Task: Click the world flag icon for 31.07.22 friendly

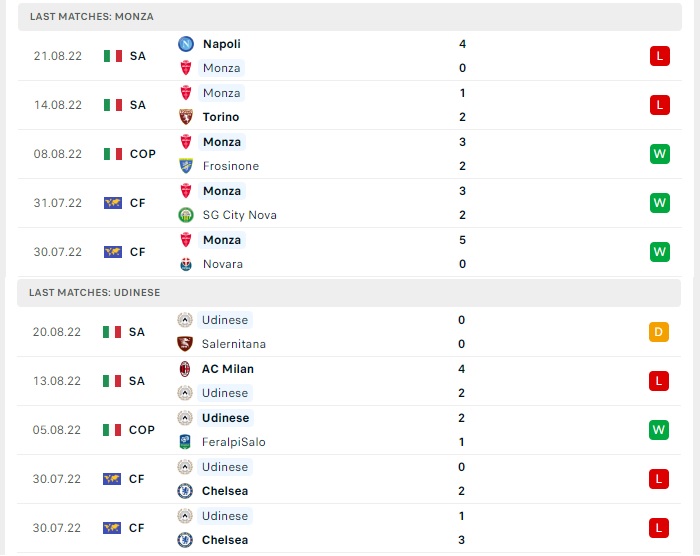Action: click(112, 203)
